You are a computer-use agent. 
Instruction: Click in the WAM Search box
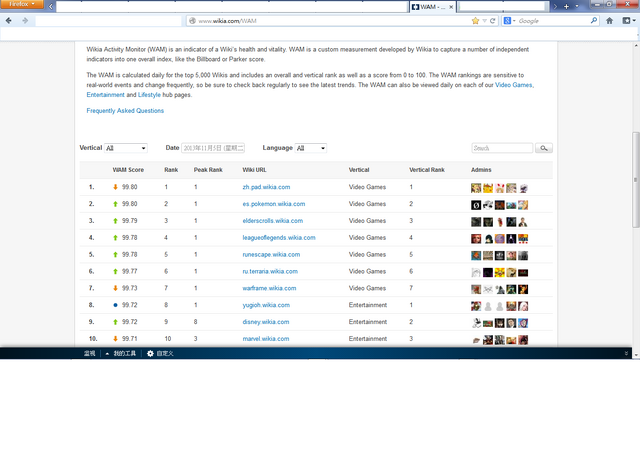pos(502,148)
